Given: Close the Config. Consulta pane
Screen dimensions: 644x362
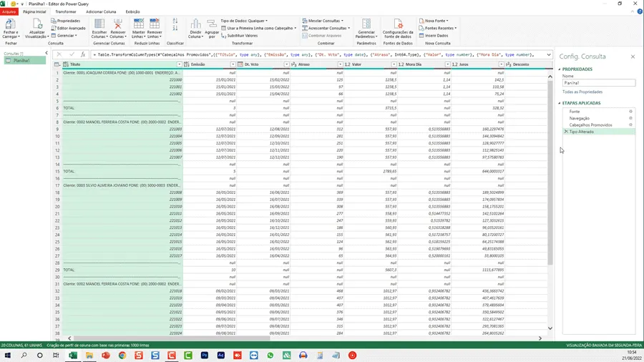Looking at the screenshot, I should point(633,57).
